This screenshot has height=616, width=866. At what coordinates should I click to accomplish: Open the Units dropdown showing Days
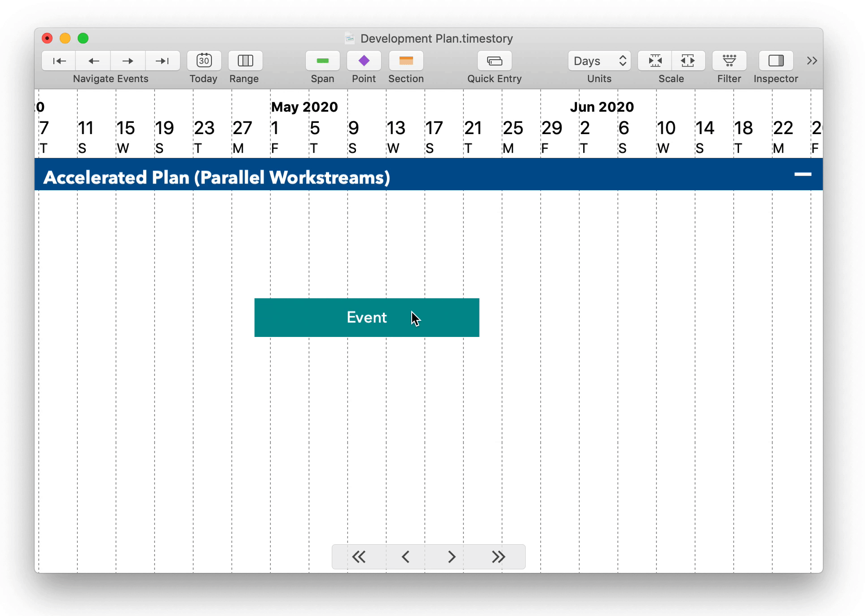(599, 61)
